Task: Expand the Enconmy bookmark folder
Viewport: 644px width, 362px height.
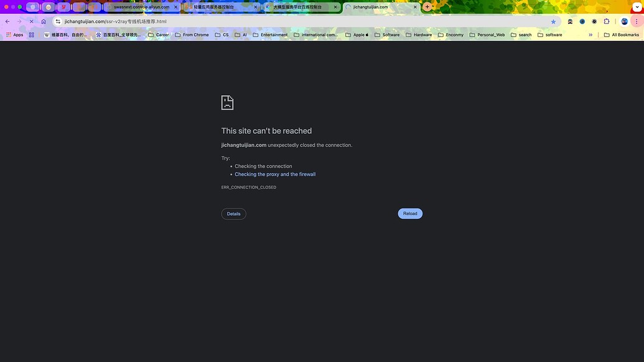Action: tap(450, 35)
